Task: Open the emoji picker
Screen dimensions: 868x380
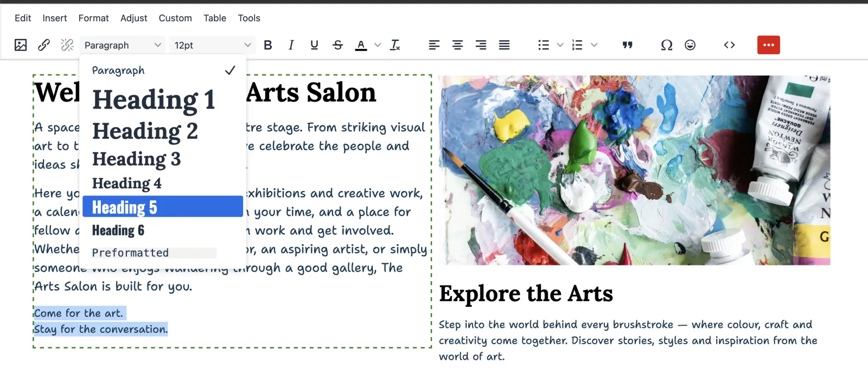Action: coord(690,45)
